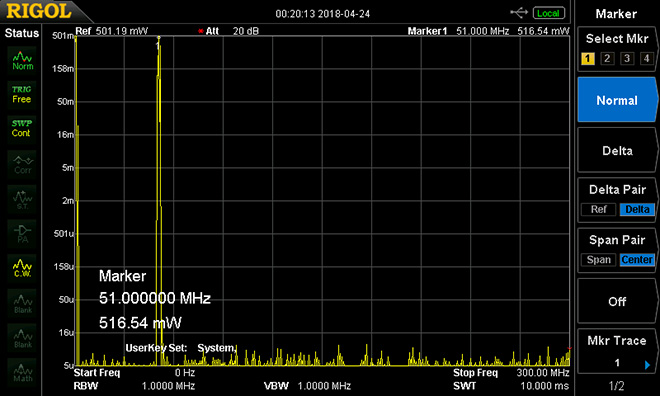This screenshot has width=660, height=396.
Task: Select the TRIG Free status icon
Action: click(22, 95)
